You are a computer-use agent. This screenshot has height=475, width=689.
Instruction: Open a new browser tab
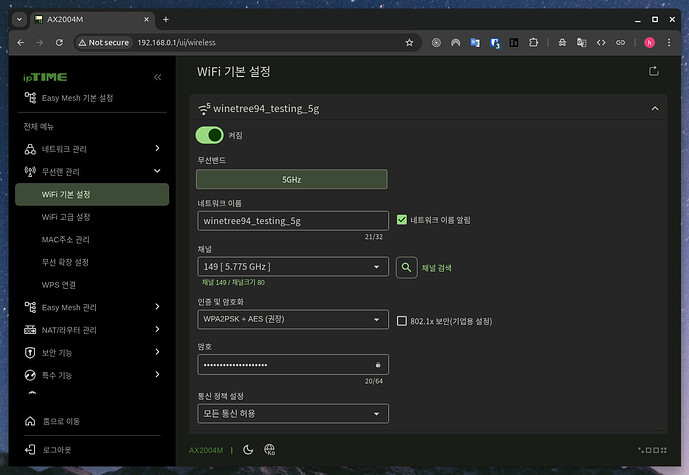click(x=166, y=19)
